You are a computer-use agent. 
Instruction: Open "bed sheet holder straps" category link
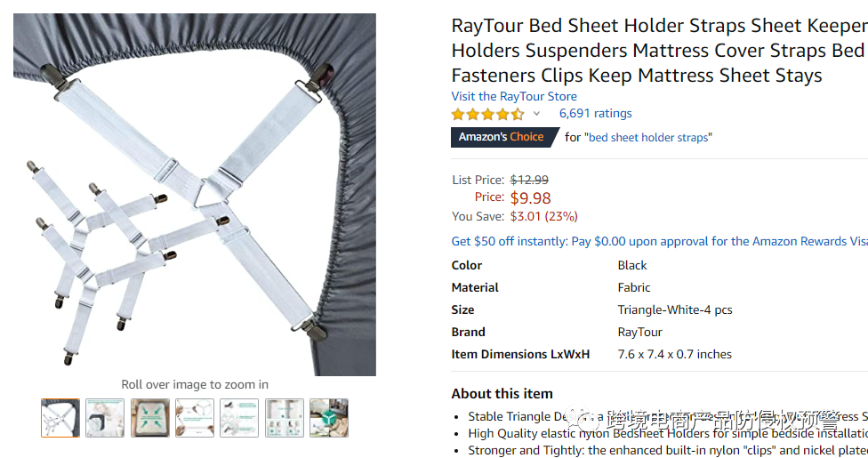(648, 137)
